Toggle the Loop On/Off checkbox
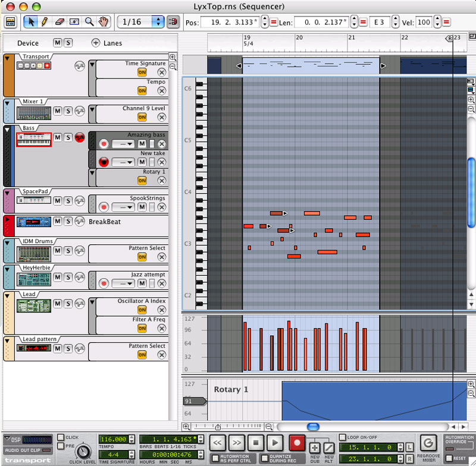This screenshot has width=476, height=466. pos(342,437)
